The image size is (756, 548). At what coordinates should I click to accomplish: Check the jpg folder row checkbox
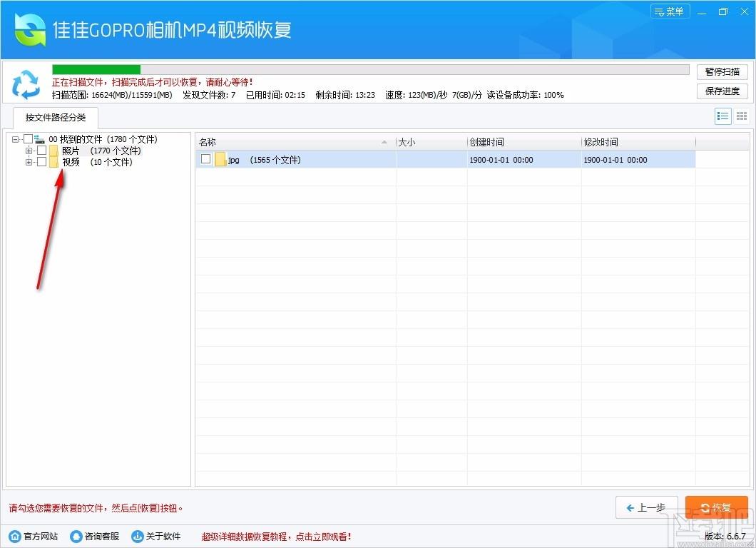click(206, 158)
